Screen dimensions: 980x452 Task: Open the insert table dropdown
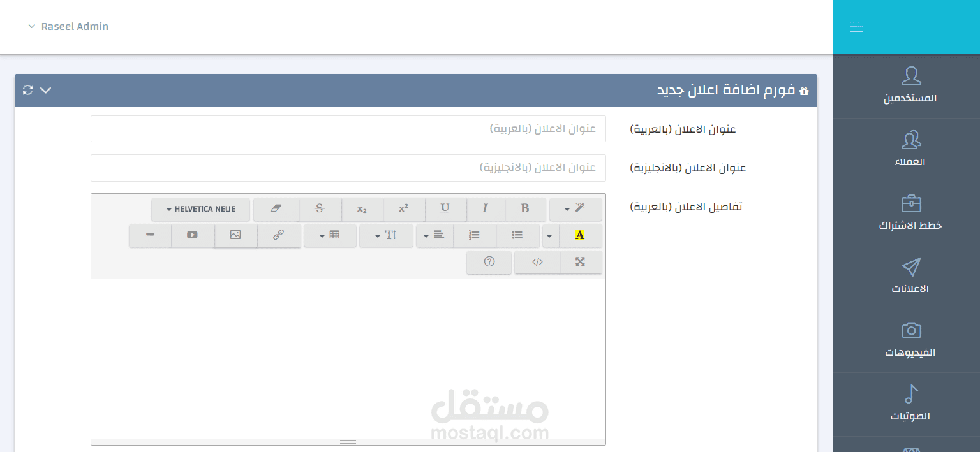330,235
